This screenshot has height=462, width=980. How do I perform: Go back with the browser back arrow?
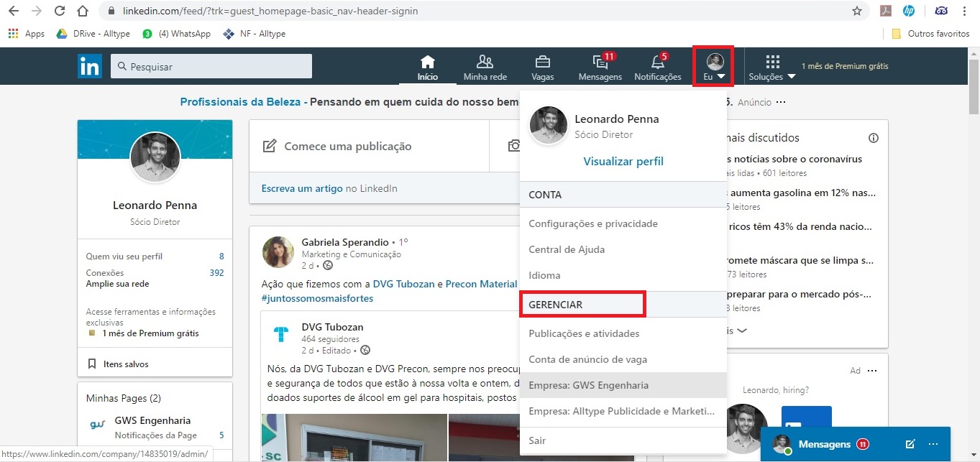(14, 11)
